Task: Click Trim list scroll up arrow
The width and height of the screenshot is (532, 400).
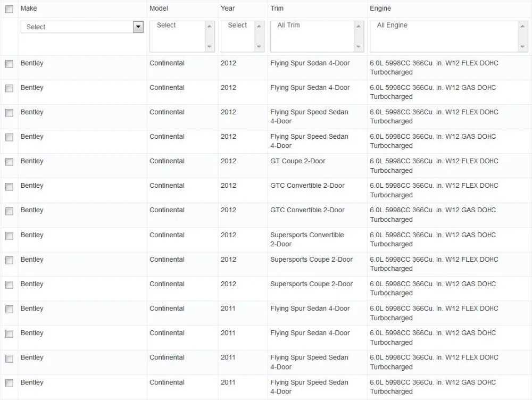Action: (x=359, y=26)
